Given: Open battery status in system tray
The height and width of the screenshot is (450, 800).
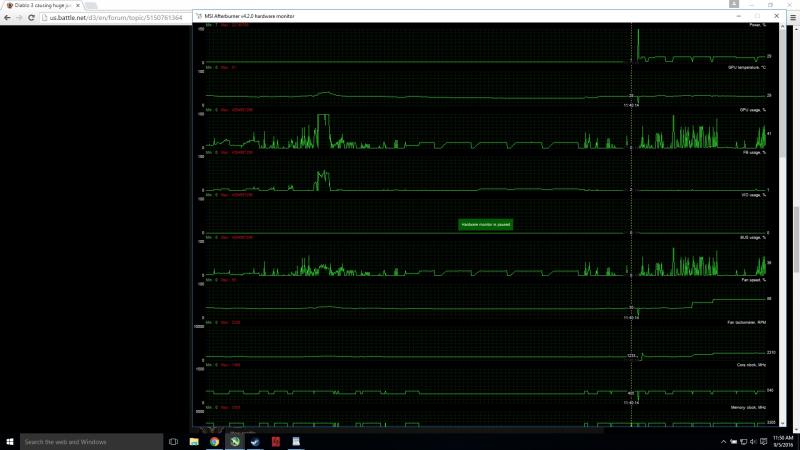Looking at the screenshot, I should click(733, 442).
